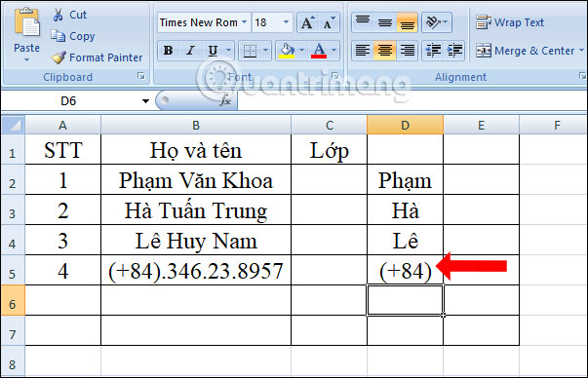Select cell Lê Huy Nam

tap(196, 241)
